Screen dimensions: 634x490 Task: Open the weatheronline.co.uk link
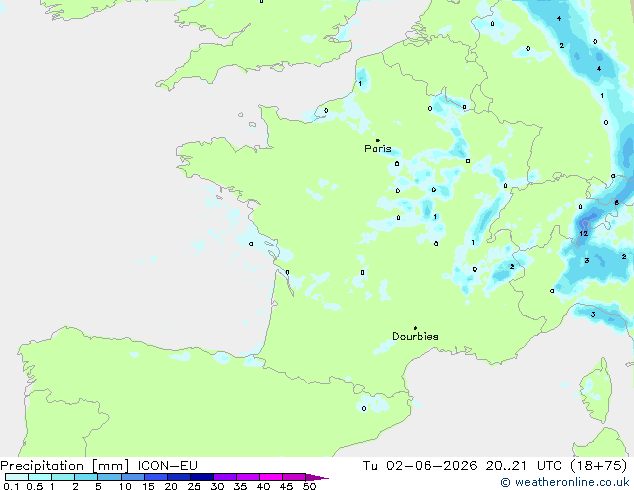(x=565, y=482)
